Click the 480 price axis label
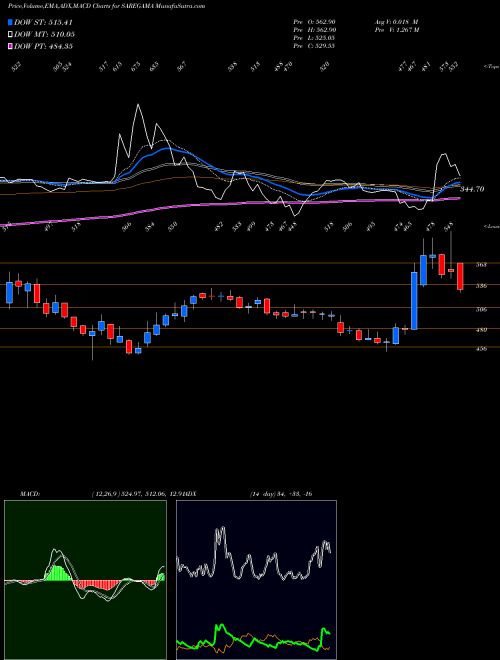 (482, 330)
